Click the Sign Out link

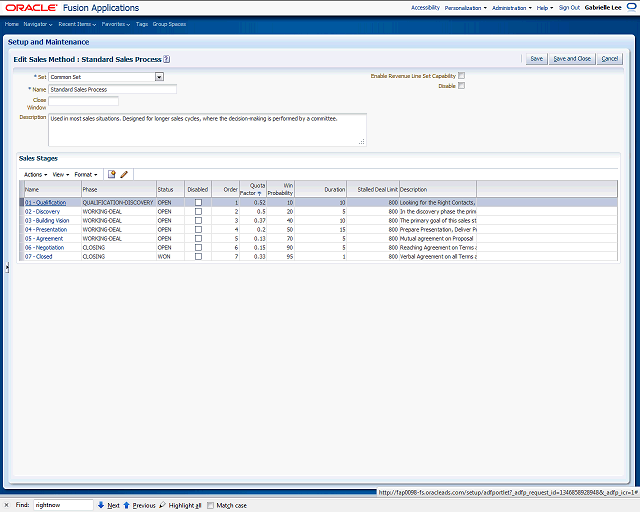click(569, 8)
